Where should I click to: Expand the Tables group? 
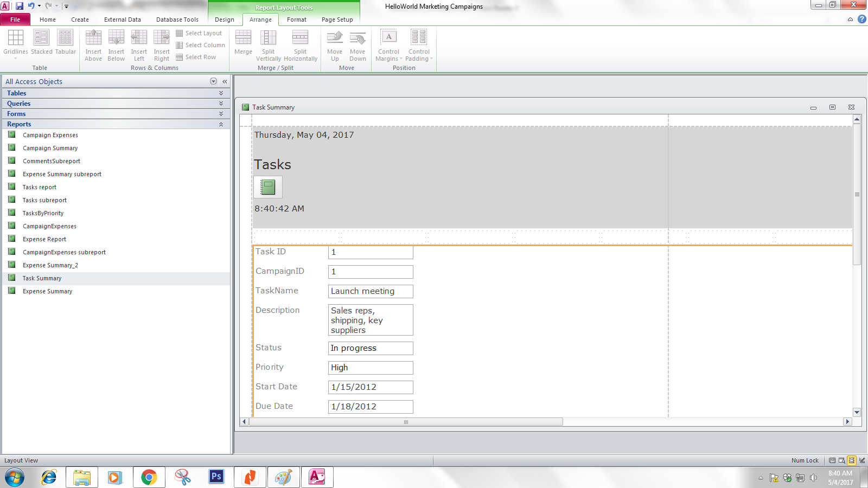click(x=221, y=93)
